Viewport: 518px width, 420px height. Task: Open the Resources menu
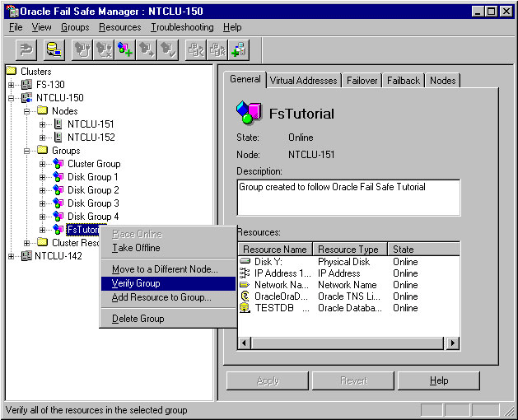point(120,27)
